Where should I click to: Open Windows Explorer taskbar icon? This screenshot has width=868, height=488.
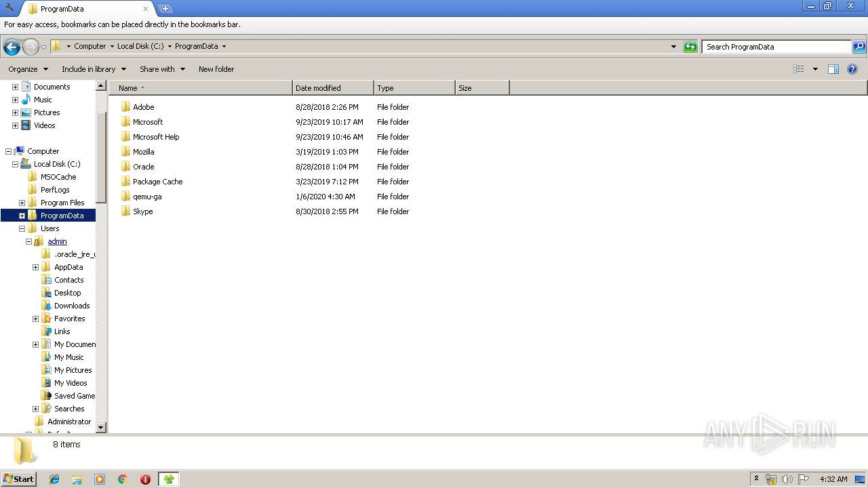pyautogui.click(x=77, y=479)
